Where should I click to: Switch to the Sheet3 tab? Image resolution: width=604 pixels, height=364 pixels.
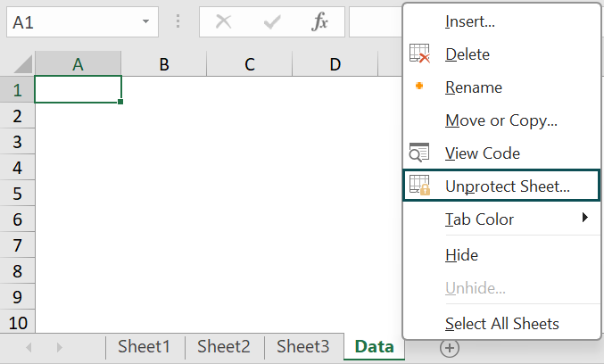[x=303, y=347]
